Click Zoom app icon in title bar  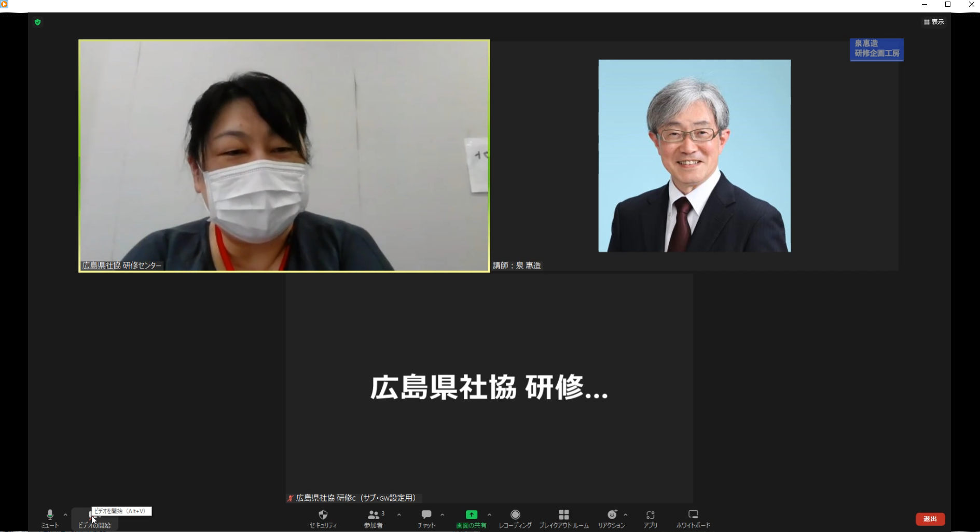4,4
